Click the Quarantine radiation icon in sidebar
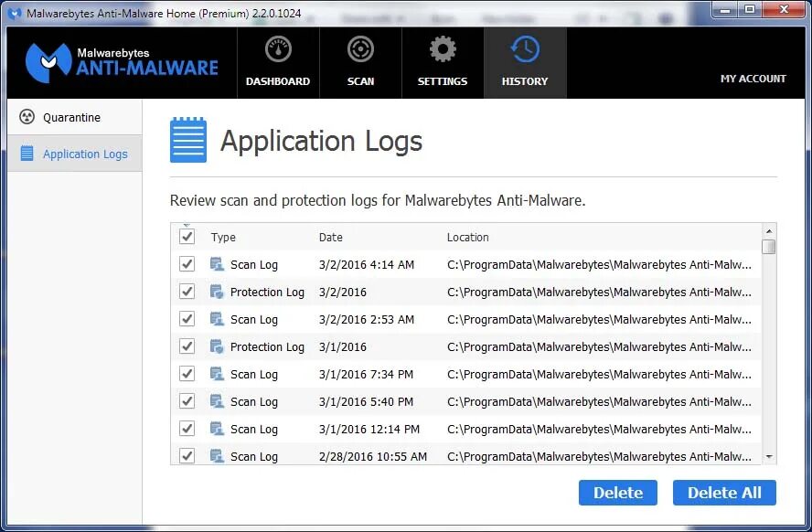The height and width of the screenshot is (532, 812). (x=27, y=117)
